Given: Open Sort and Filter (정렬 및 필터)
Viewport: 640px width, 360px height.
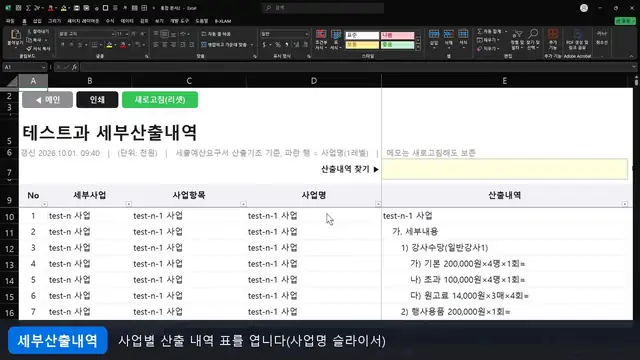Looking at the screenshot, I should point(517,39).
